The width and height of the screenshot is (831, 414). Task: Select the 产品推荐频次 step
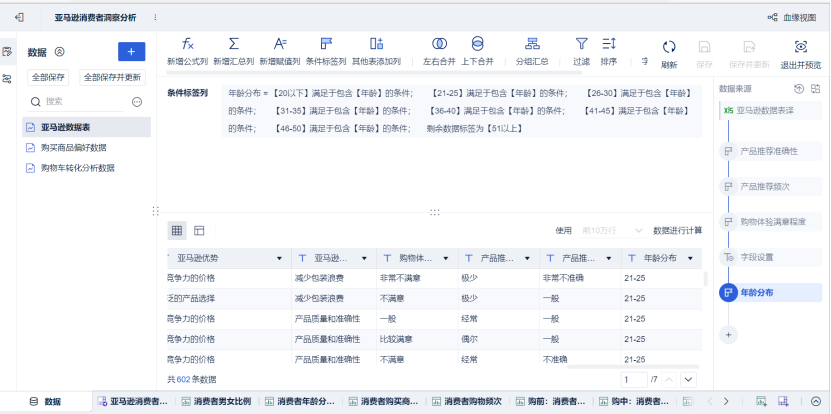(x=771, y=187)
